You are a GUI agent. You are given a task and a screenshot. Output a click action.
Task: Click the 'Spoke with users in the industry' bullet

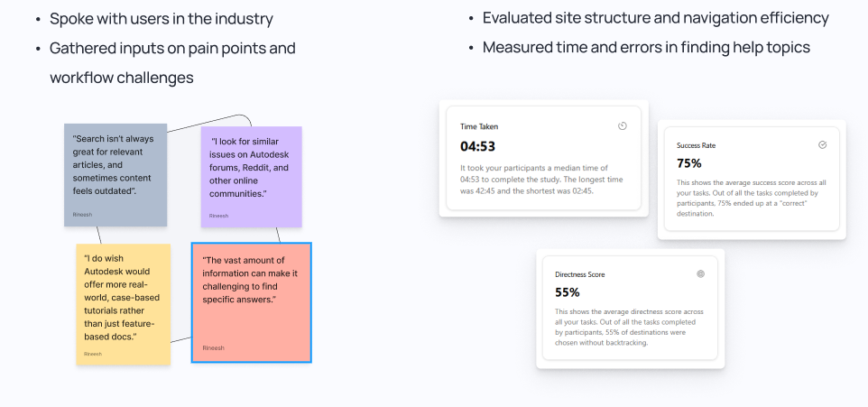pos(162,19)
